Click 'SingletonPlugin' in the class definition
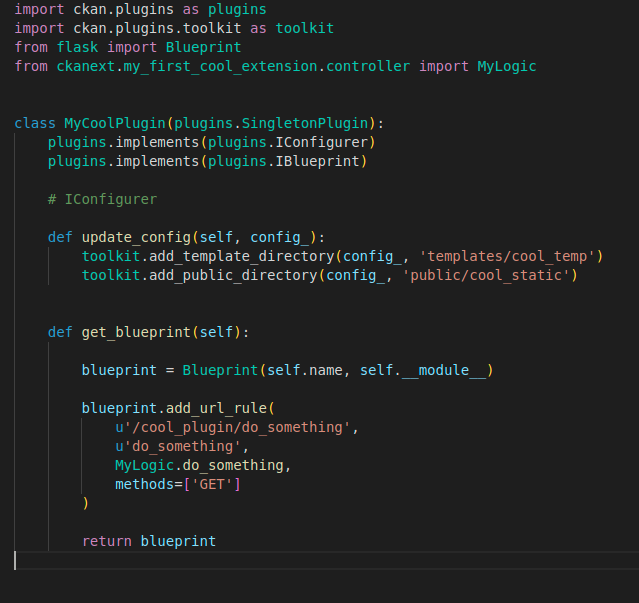The image size is (639, 603). [305, 123]
